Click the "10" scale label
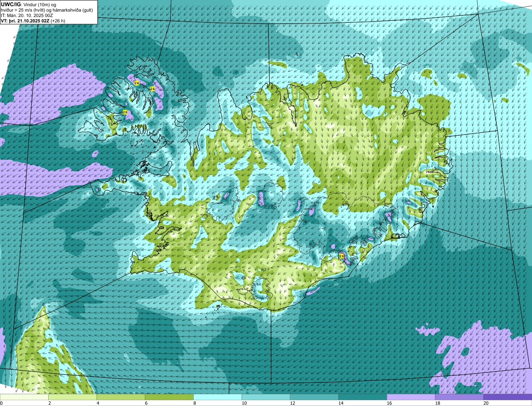The image size is (532, 406). (244, 403)
